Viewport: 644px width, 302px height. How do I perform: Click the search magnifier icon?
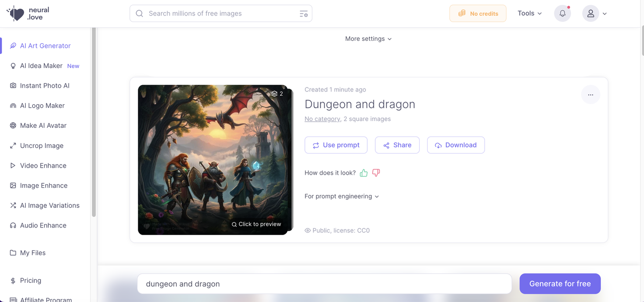tap(139, 14)
